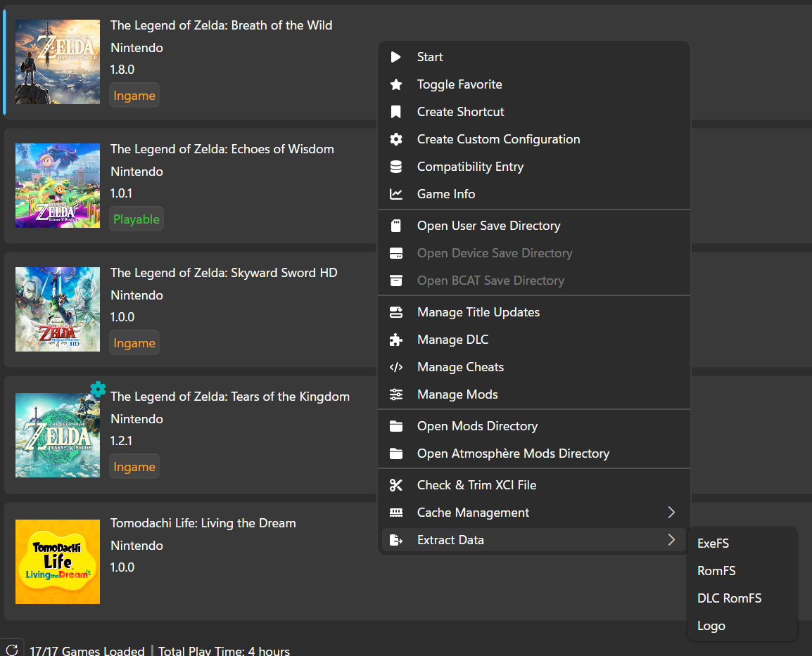812x656 pixels.
Task: Click the Trim XCI scissors icon
Action: (x=395, y=484)
